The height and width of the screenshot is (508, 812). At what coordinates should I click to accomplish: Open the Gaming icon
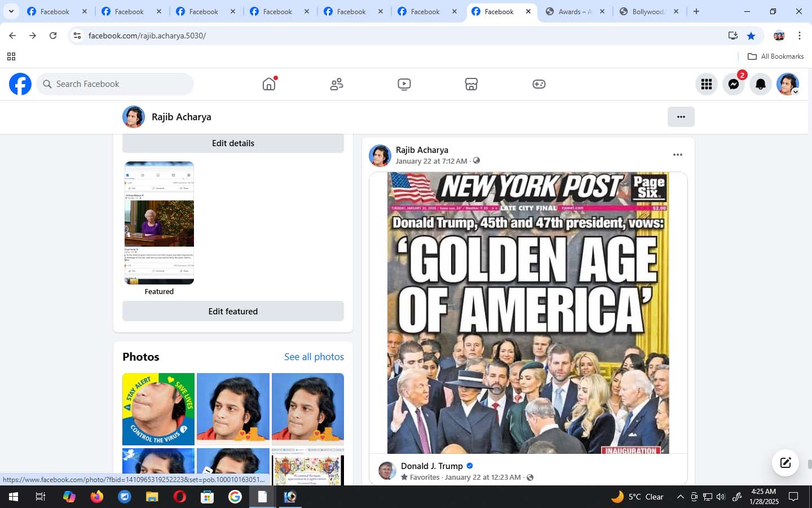[539, 84]
